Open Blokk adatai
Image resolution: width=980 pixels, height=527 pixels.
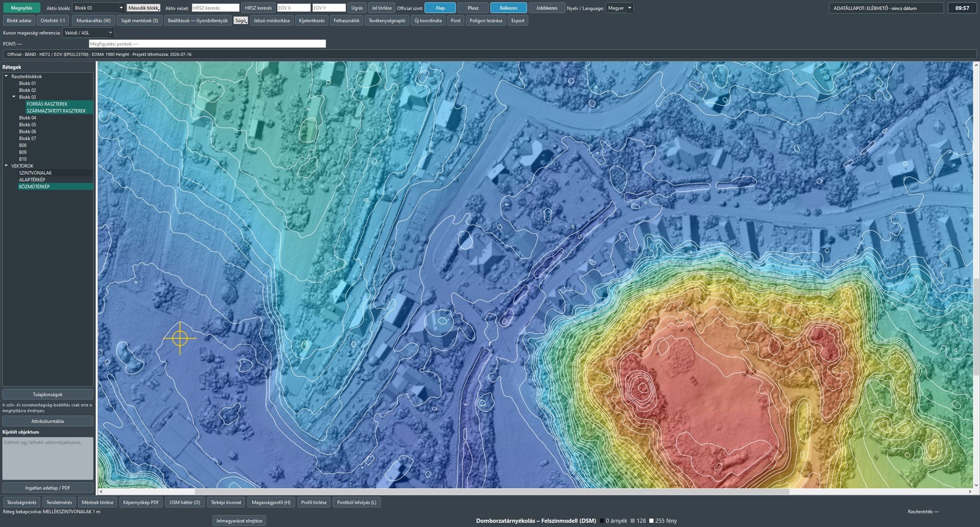(19, 21)
